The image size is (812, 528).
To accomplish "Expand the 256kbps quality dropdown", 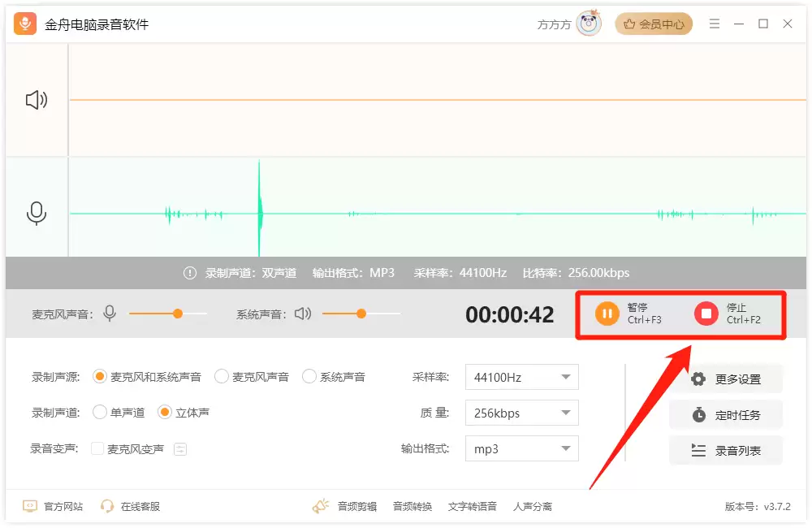I will tap(521, 413).
